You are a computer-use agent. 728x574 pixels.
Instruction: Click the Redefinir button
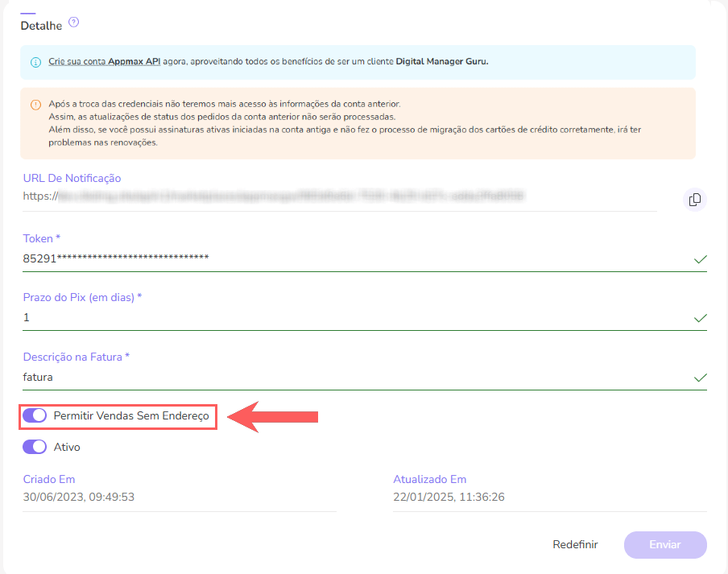(x=575, y=544)
